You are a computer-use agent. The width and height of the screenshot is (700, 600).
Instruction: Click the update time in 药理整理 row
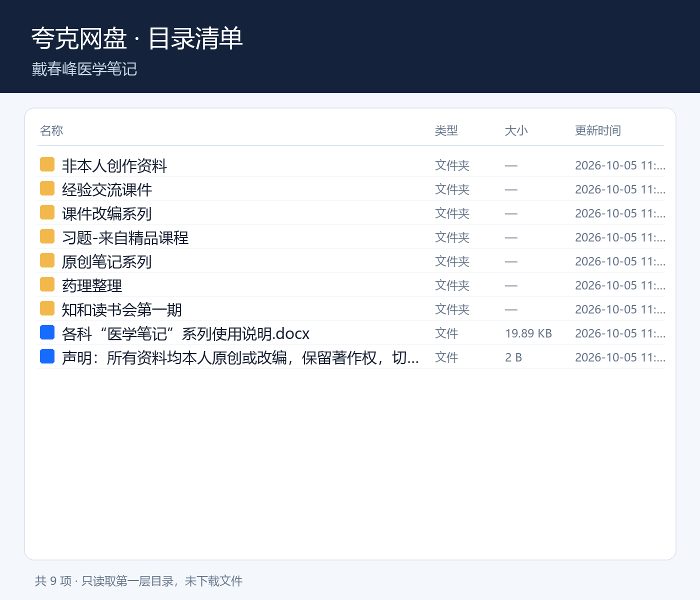(620, 285)
